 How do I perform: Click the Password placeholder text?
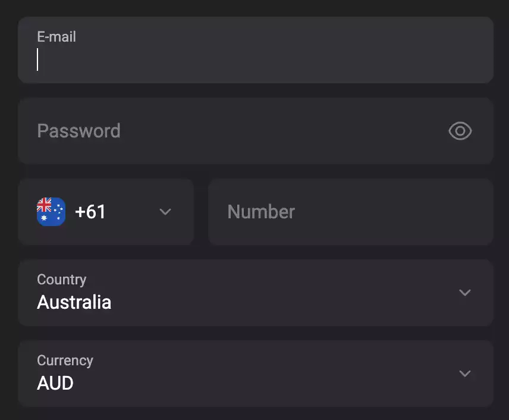pyautogui.click(x=78, y=131)
